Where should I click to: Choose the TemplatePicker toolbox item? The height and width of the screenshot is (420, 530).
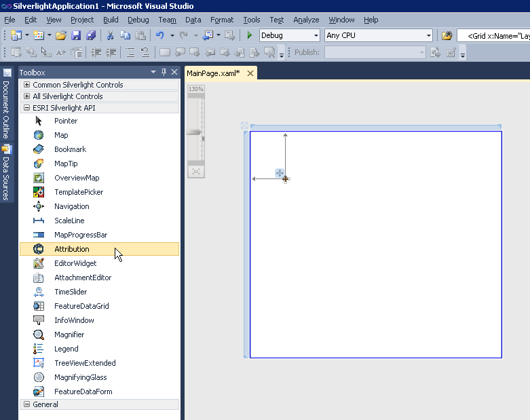[99, 192]
